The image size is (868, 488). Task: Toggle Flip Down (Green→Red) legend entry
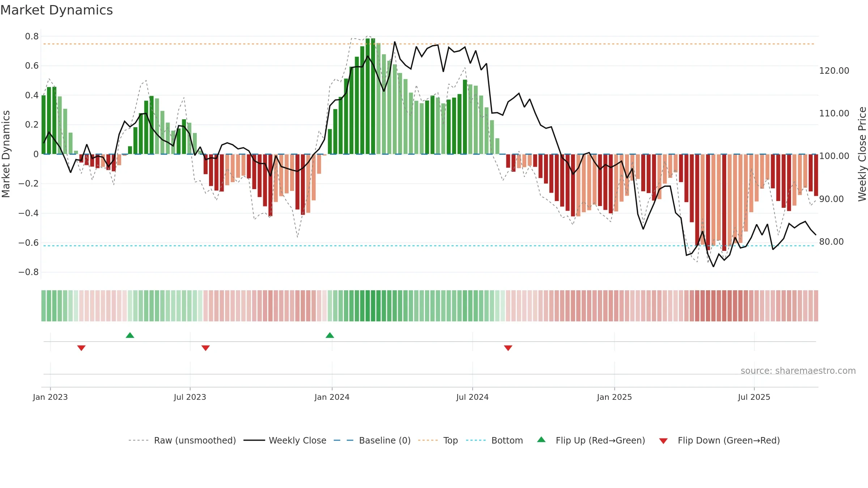(x=719, y=440)
